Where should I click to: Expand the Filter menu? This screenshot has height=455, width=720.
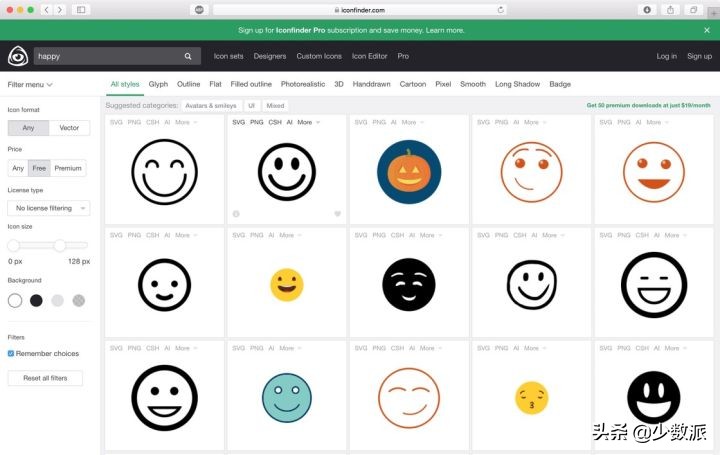click(x=30, y=85)
